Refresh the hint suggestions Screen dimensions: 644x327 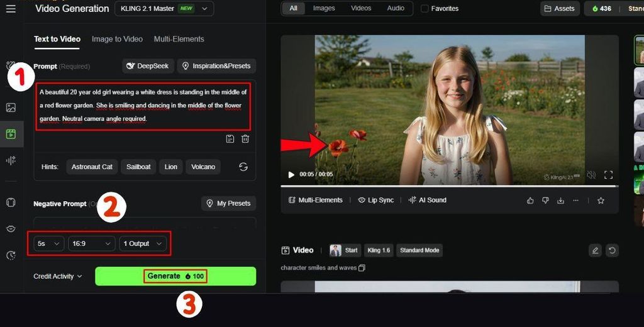click(x=243, y=167)
